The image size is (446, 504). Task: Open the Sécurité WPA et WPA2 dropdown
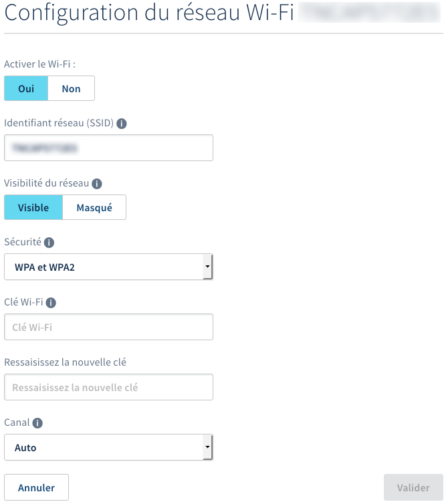coord(108,267)
